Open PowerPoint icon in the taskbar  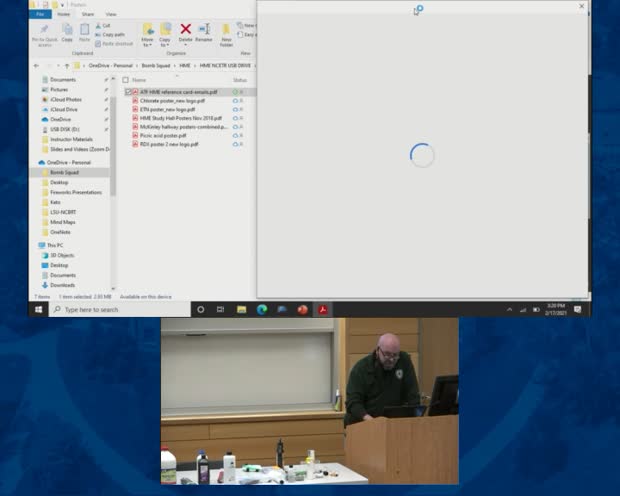[x=302, y=309]
